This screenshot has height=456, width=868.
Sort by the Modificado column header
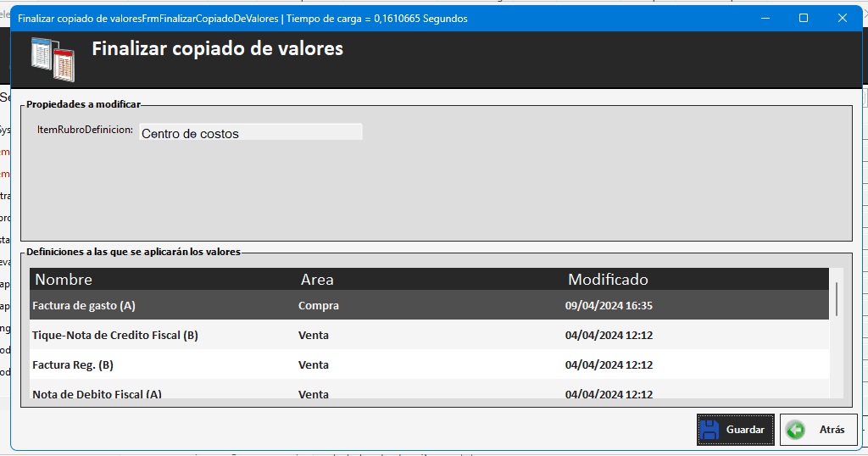(608, 280)
